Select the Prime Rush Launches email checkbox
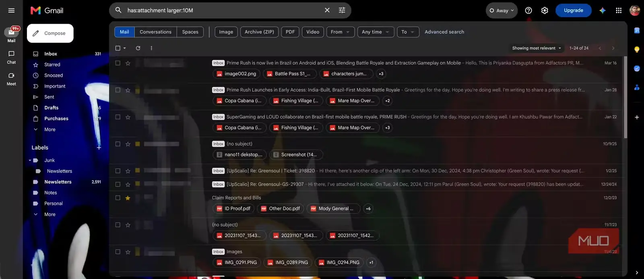The image size is (644, 279). click(118, 90)
